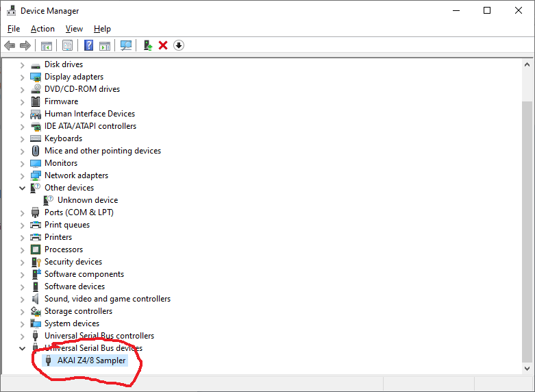Image resolution: width=535 pixels, height=392 pixels.
Task: Open the File menu
Action: (x=14, y=29)
